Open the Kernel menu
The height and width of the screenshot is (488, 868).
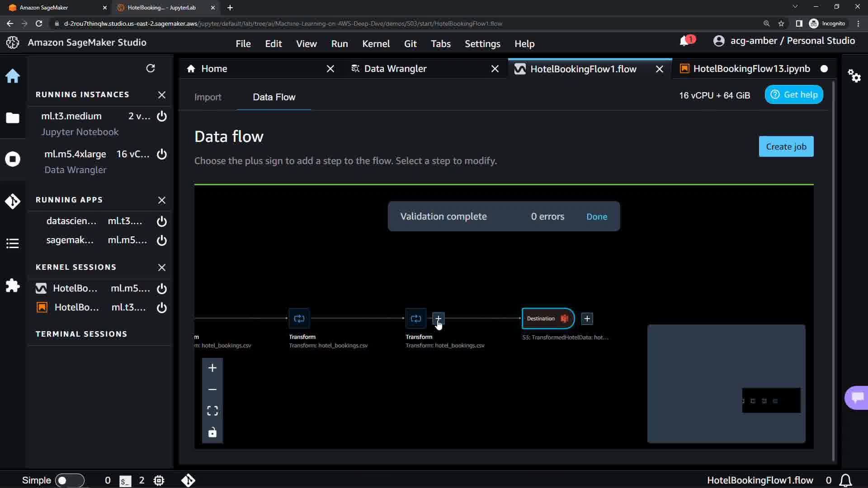point(376,44)
